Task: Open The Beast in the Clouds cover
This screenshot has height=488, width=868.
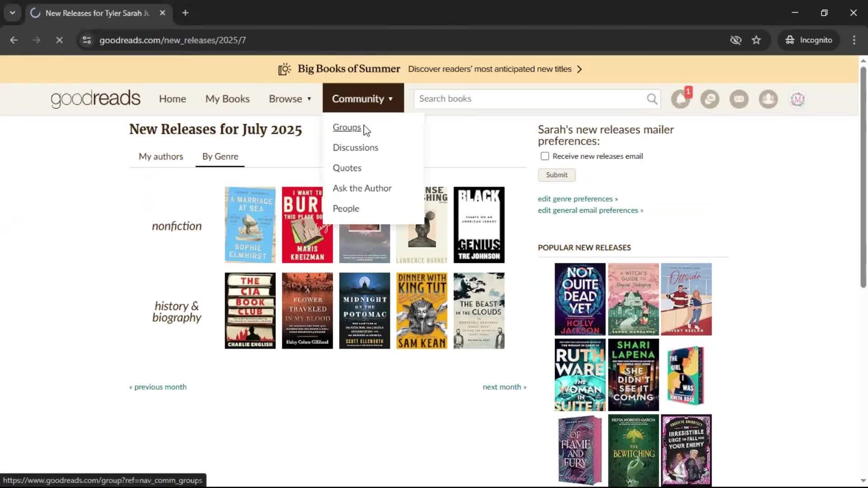Action: (479, 311)
